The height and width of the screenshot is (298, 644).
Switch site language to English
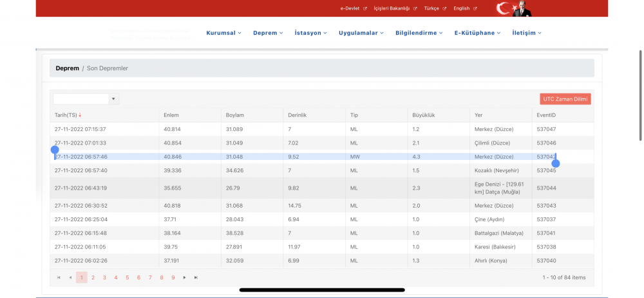(x=464, y=8)
